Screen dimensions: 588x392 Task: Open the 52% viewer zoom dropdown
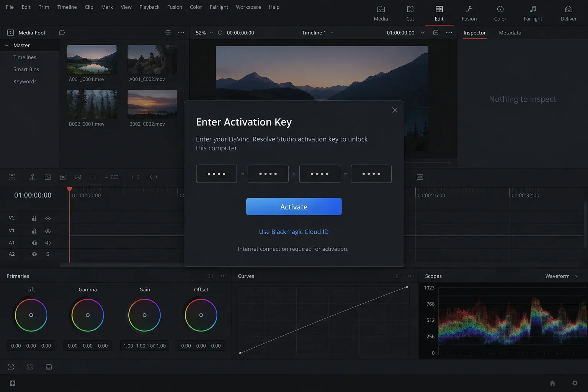coord(204,33)
